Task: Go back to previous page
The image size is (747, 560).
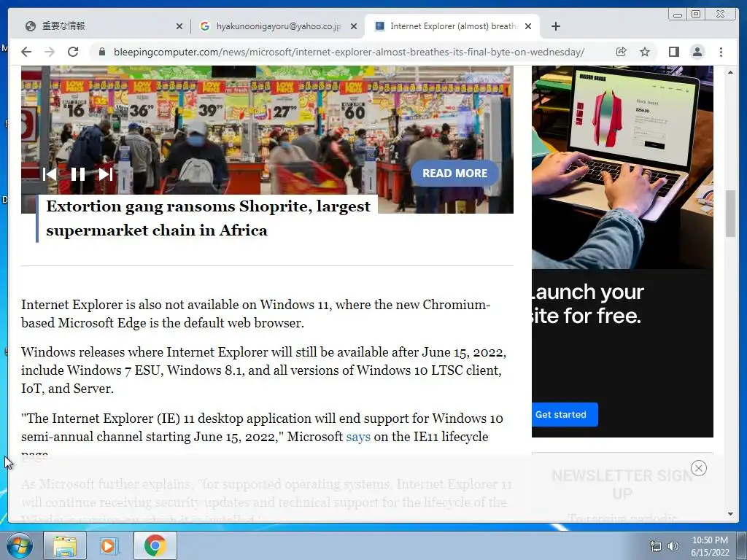Action: coord(26,52)
